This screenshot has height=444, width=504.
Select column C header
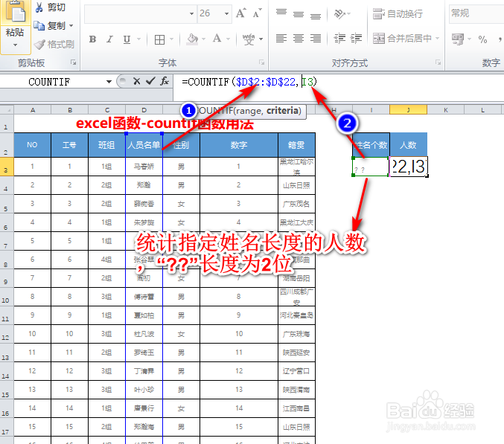pos(106,110)
